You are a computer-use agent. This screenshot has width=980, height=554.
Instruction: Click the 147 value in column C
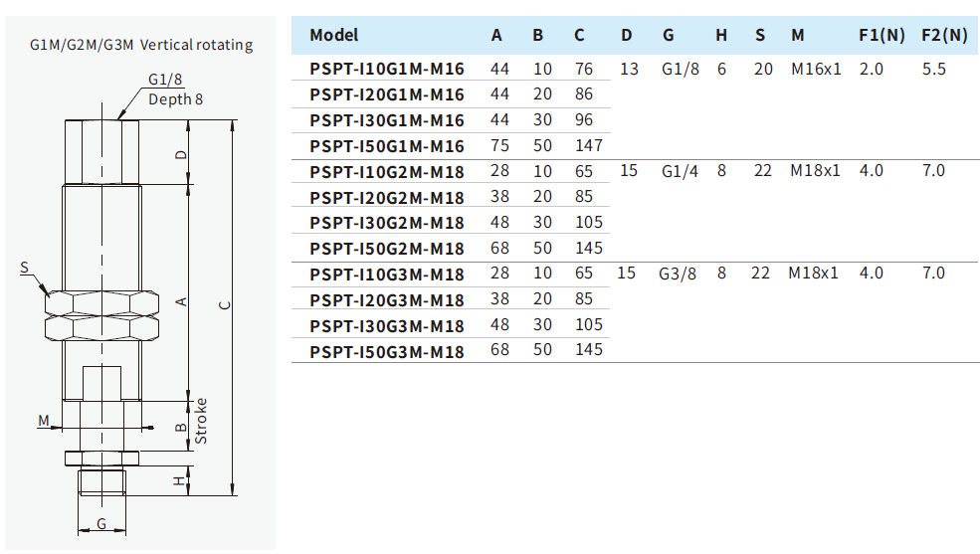(587, 146)
